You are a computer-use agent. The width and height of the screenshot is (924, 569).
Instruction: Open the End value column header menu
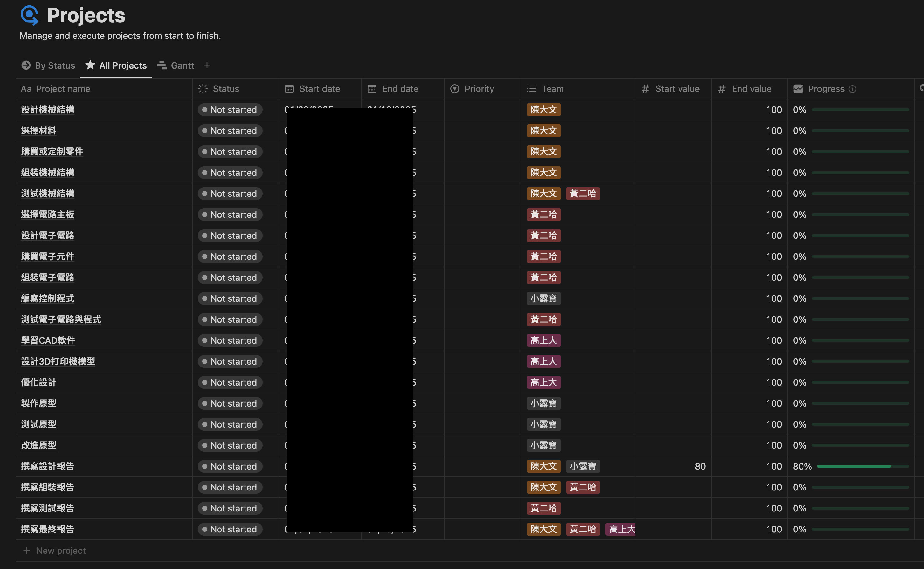pos(751,89)
